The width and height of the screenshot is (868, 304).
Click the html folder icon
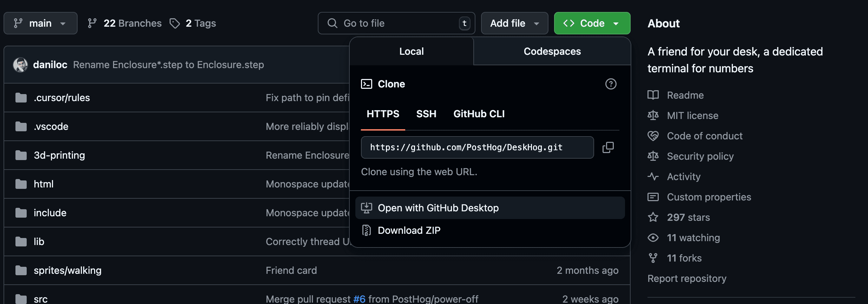point(21,184)
